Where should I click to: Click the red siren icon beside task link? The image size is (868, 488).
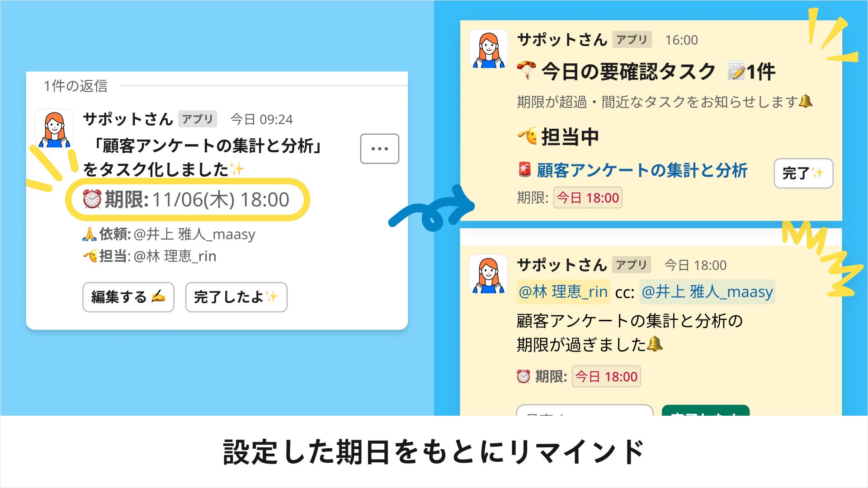point(524,170)
